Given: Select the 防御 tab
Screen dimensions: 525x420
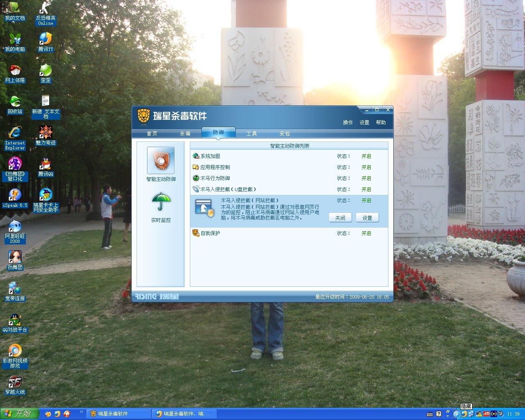Looking at the screenshot, I should [x=218, y=132].
